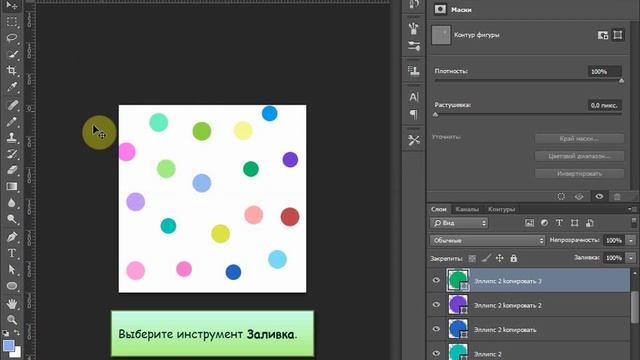Viewport: 640px width, 360px height.
Task: Open the Clone Source panel icon
Action: tap(414, 71)
